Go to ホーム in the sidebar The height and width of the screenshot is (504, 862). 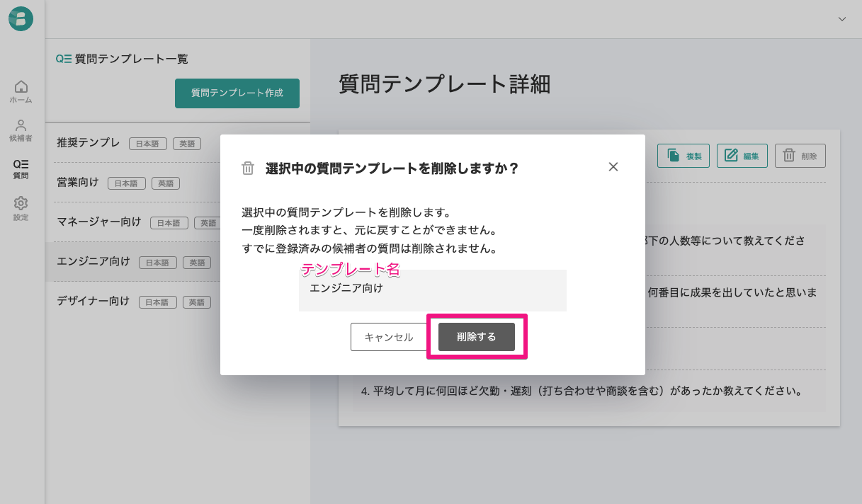[21, 92]
